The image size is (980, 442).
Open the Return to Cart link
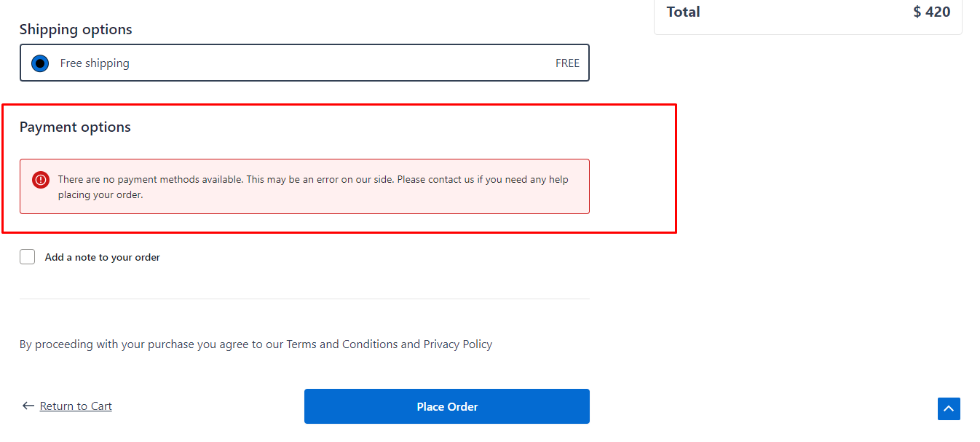[x=76, y=406]
